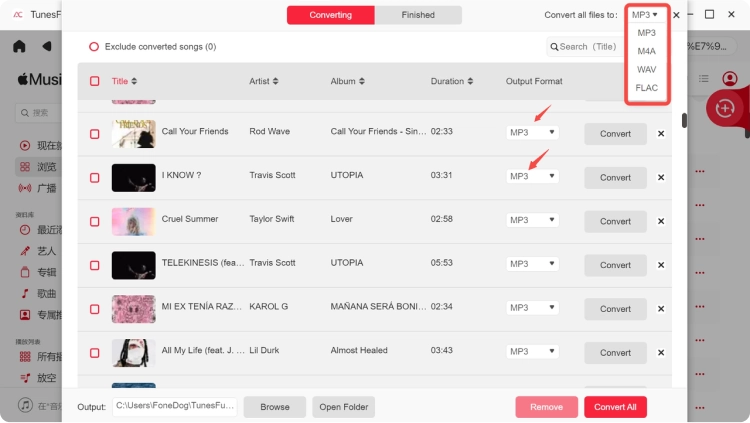
Task: Sort by Title arrows
Action: point(134,81)
